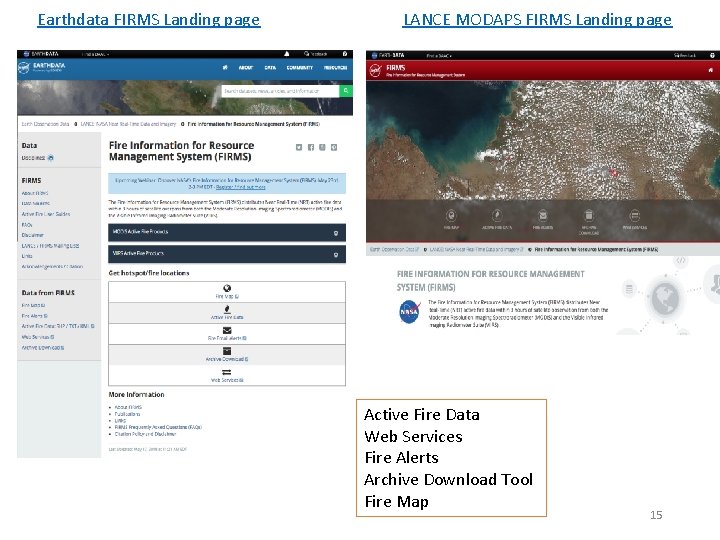This screenshot has width=720, height=540.
Task: Open the Find a DAAC dropdown in Earthdata
Action: click(x=95, y=54)
